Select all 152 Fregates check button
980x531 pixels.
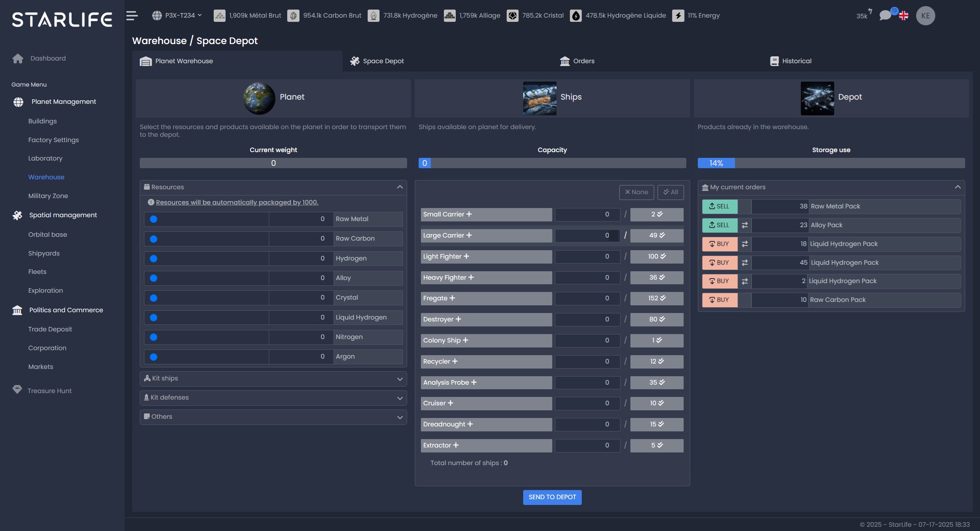tap(657, 298)
